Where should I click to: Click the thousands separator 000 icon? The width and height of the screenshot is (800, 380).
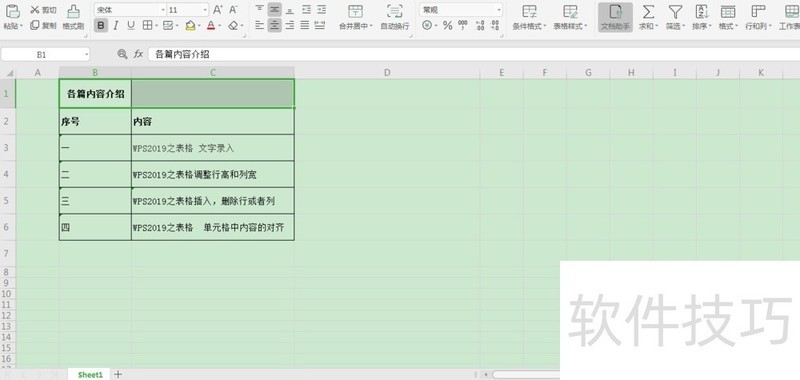(x=463, y=26)
